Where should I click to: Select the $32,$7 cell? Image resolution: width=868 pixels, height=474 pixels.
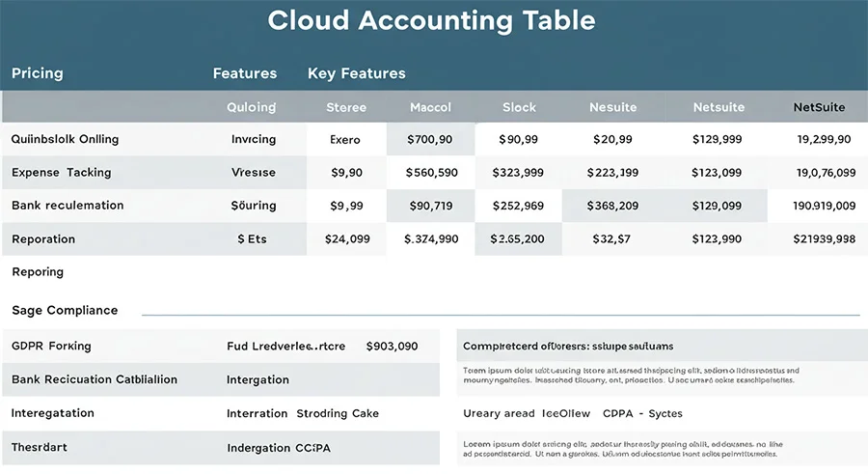[611, 239]
